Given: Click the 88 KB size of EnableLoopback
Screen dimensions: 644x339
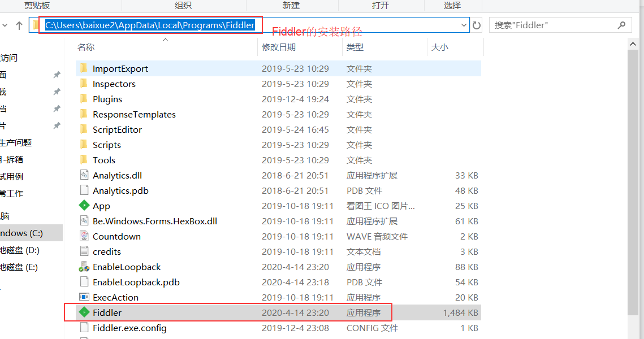Looking at the screenshot, I should pyautogui.click(x=466, y=267).
